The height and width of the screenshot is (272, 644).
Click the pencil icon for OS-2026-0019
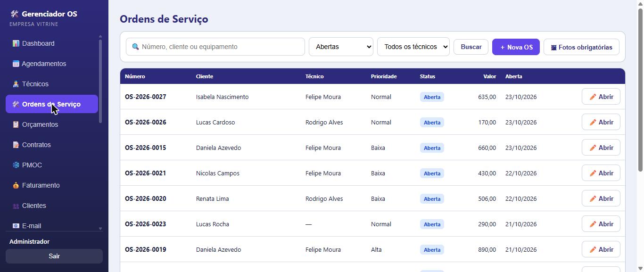[x=593, y=249]
